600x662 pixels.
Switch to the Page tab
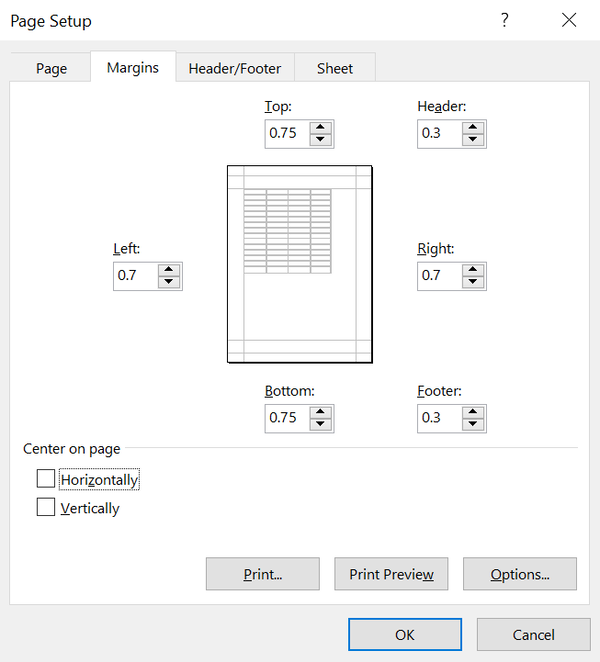click(51, 68)
